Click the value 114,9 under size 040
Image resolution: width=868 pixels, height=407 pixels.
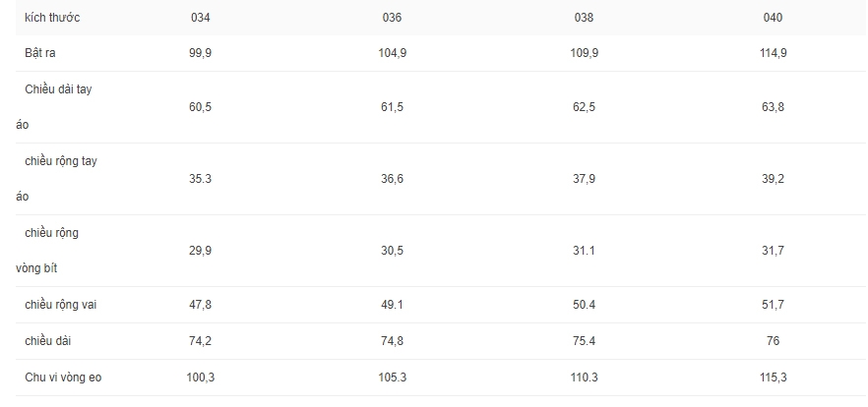point(774,54)
